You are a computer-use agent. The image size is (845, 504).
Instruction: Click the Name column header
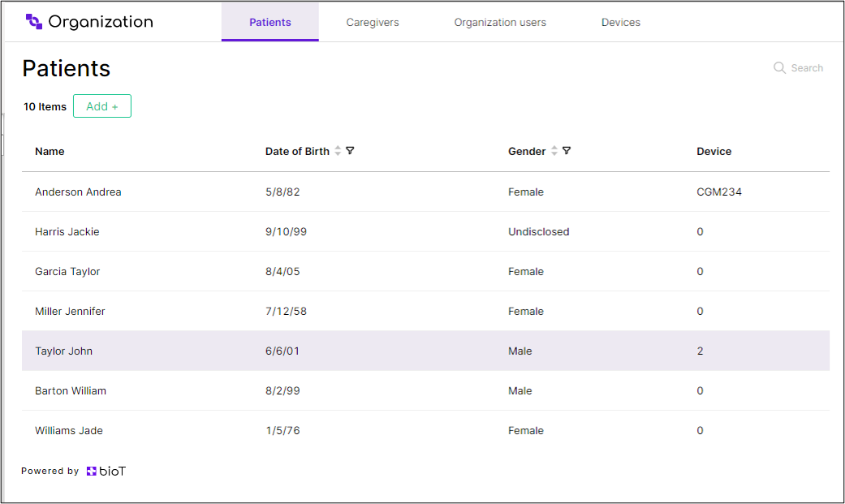pyautogui.click(x=50, y=152)
